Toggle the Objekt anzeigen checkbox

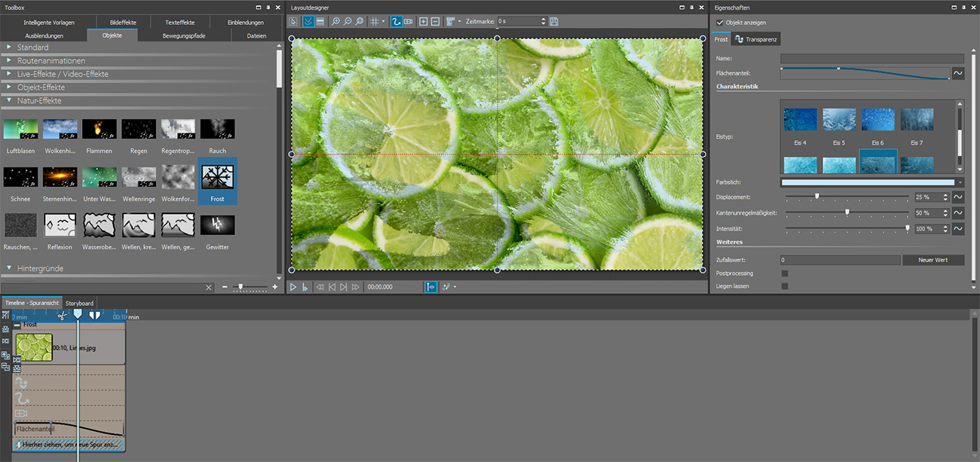point(720,23)
